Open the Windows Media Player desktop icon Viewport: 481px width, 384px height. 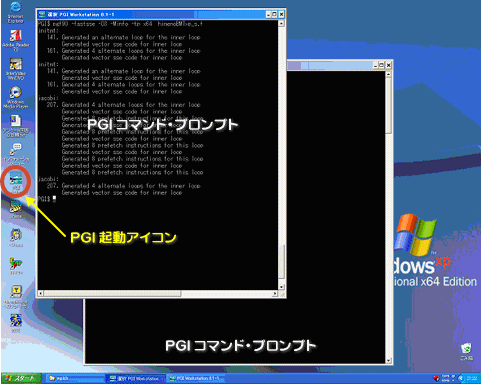(16, 97)
